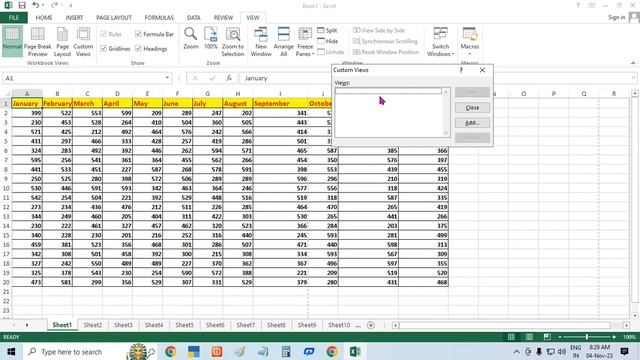This screenshot has width=640, height=360.
Task: Add a new sheet with plus button
Action: click(371, 325)
